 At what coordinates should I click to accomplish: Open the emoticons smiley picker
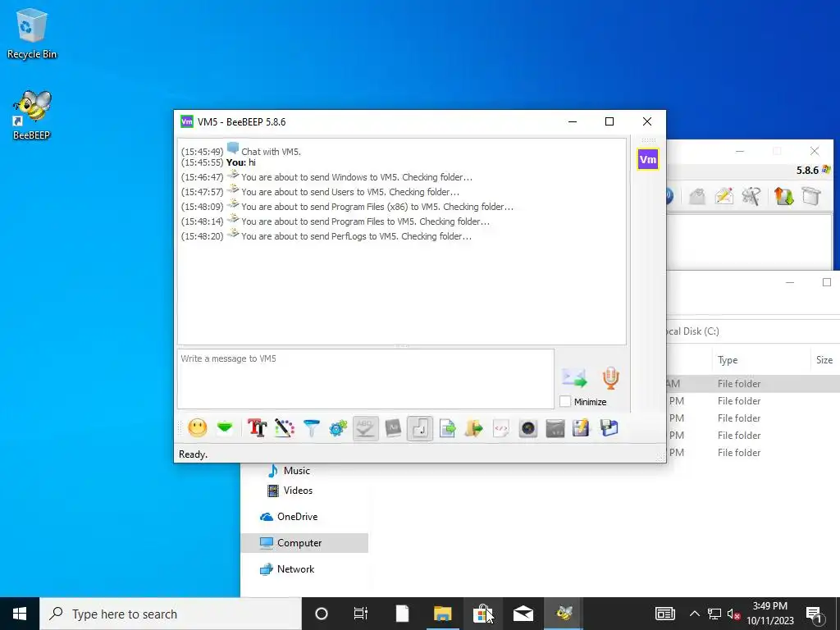pyautogui.click(x=197, y=428)
